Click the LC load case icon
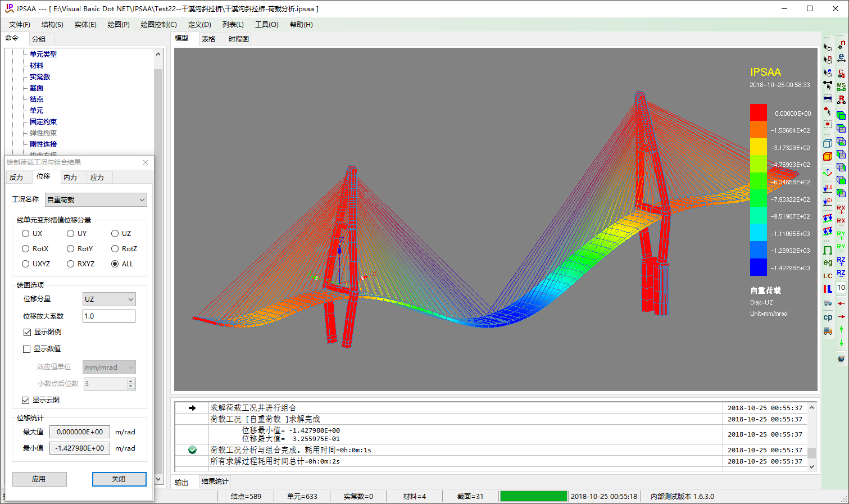The image size is (849, 504). click(x=828, y=276)
